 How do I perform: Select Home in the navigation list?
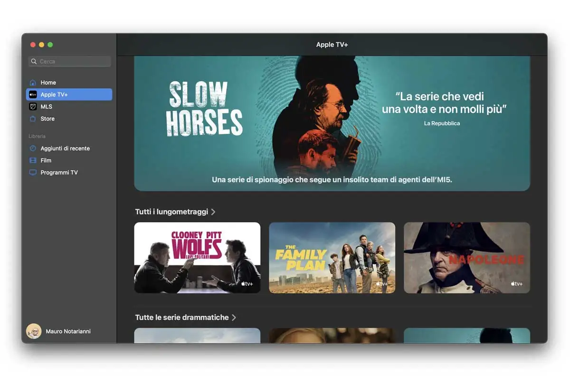48,82
